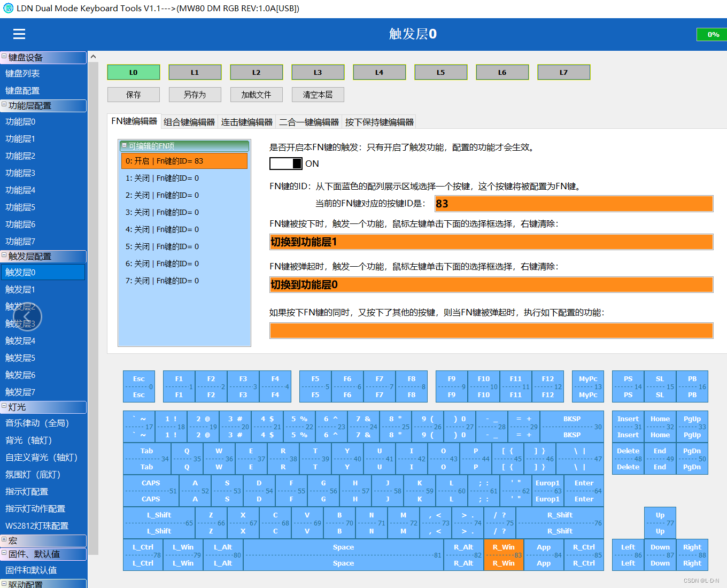Collapse the 驱动配置 section
This screenshot has height=588, width=727.
point(4,583)
